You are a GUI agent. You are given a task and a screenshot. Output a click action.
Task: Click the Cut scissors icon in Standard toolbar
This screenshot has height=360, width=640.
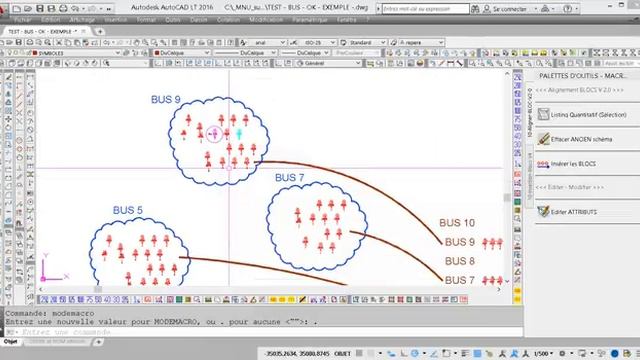tap(59, 42)
